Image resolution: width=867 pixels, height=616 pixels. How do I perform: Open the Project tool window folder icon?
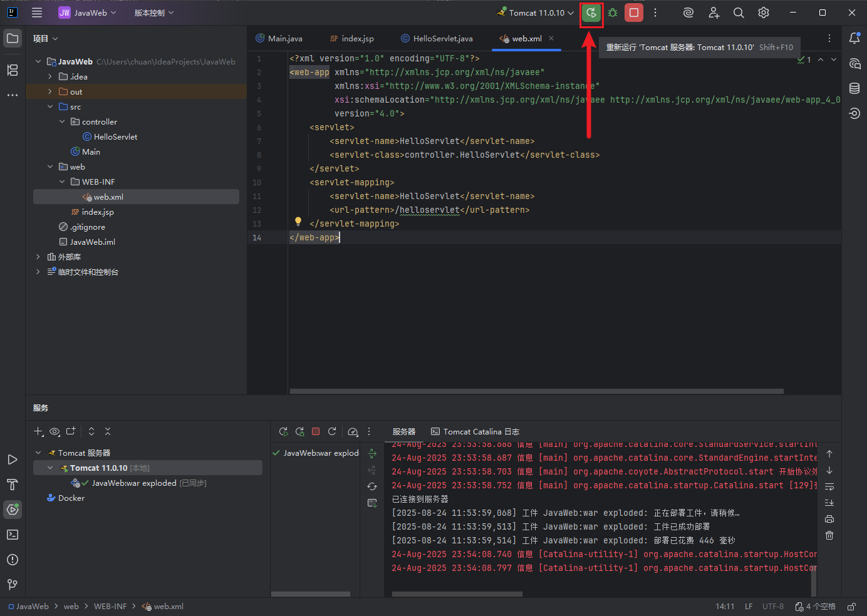[13, 38]
